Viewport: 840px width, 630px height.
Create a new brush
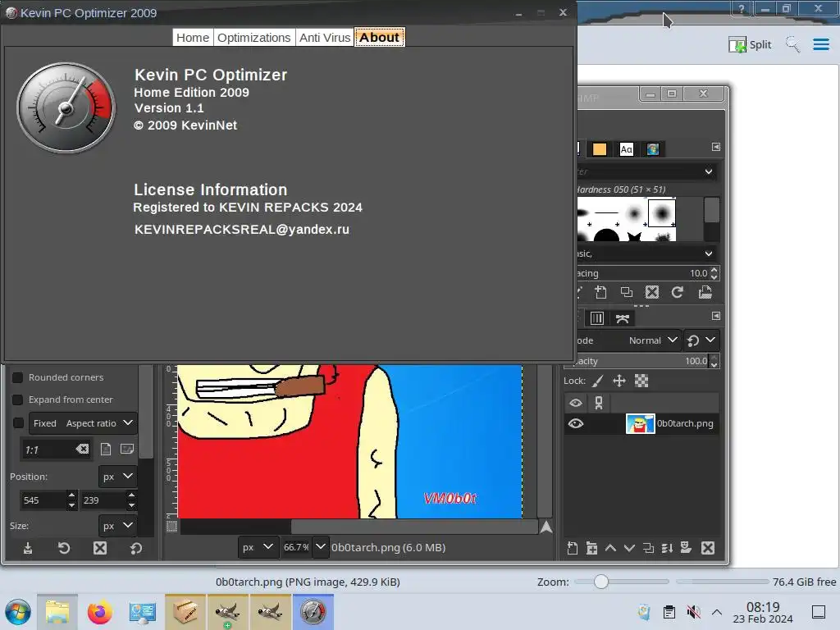tap(601, 292)
